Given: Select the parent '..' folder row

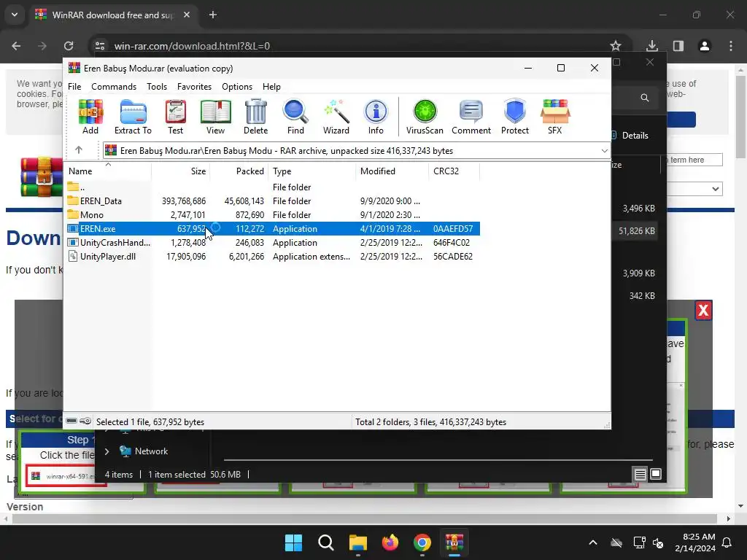Looking at the screenshot, I should pos(272,187).
